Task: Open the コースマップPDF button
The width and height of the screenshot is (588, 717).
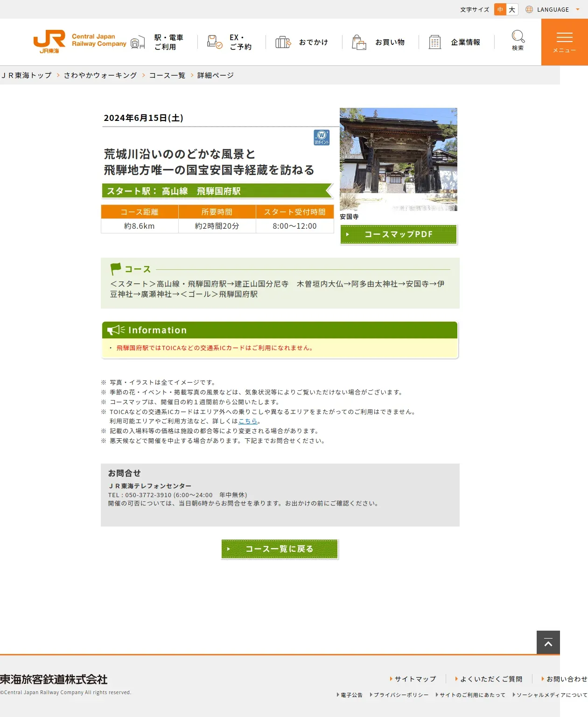Action: [x=399, y=234]
